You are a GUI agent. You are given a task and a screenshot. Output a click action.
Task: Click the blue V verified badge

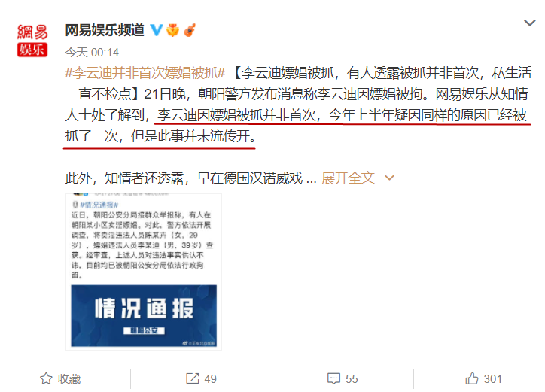click(x=157, y=30)
